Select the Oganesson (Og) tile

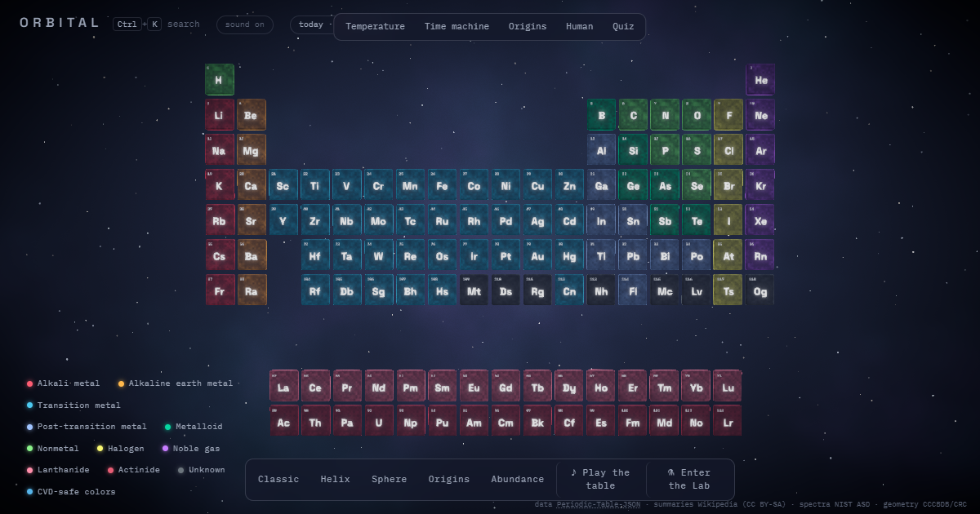click(760, 290)
